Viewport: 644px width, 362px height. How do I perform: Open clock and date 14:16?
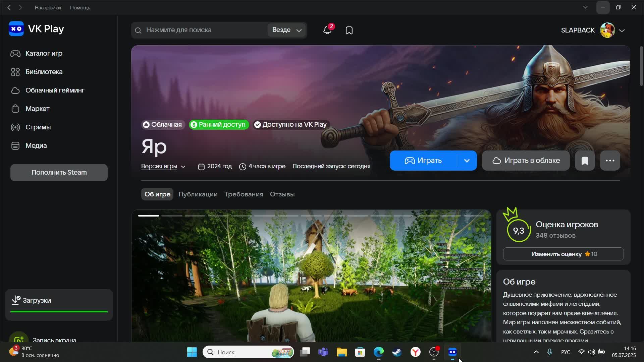click(624, 352)
